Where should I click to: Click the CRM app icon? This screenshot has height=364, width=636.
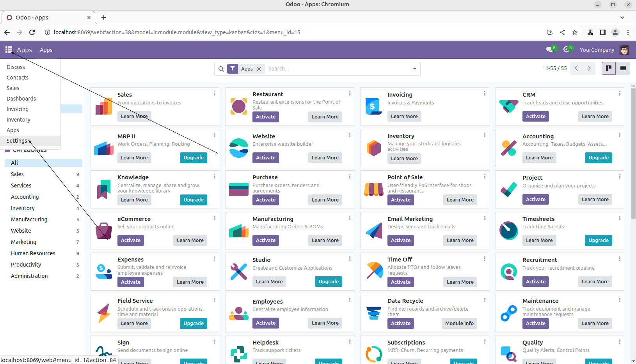(x=509, y=106)
